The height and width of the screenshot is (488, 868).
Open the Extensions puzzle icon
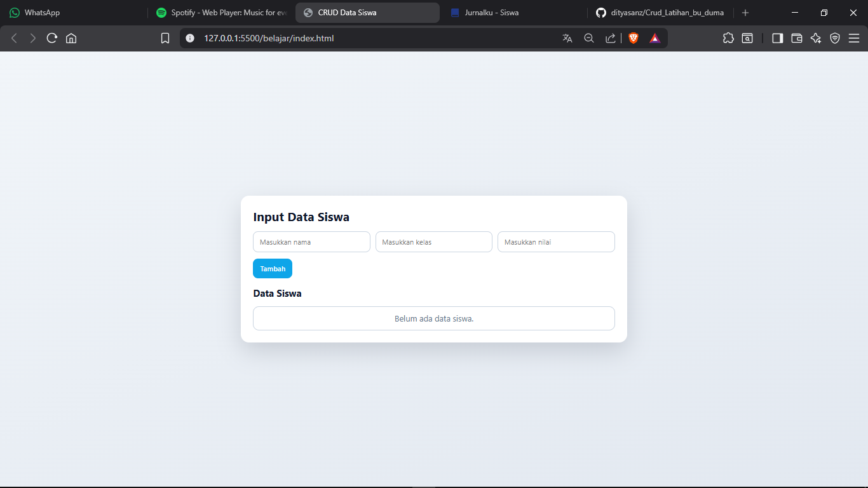point(728,38)
